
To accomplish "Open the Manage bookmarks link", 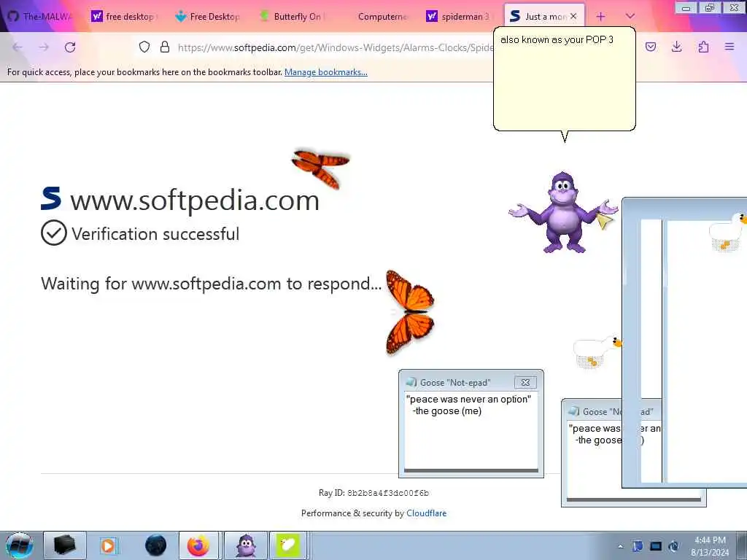I will 326,72.
